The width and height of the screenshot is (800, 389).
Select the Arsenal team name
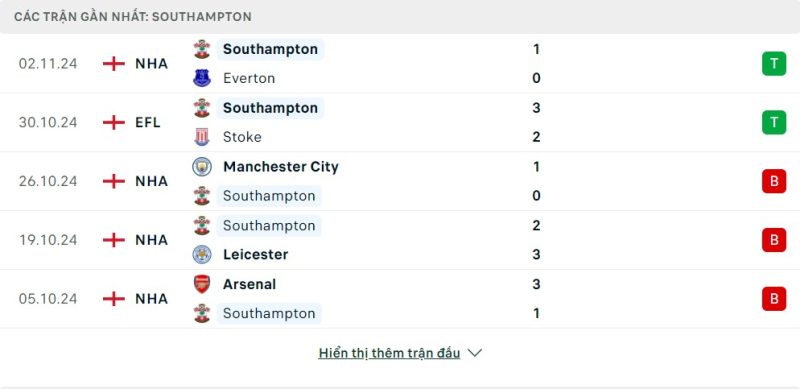coord(249,284)
